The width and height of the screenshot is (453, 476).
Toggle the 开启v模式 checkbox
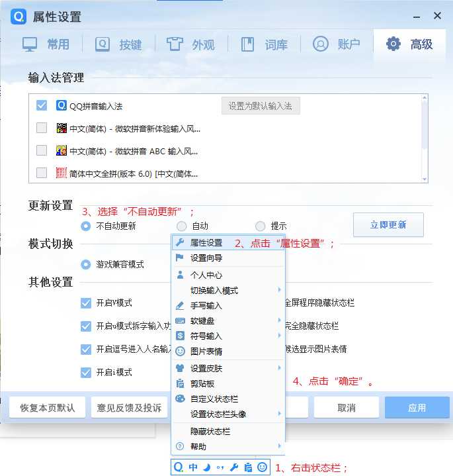(86, 303)
